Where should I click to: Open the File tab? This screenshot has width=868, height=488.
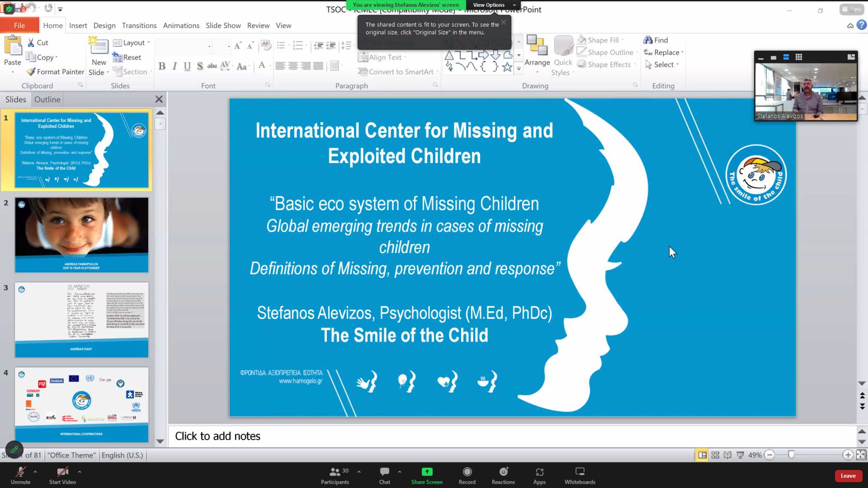[19, 25]
